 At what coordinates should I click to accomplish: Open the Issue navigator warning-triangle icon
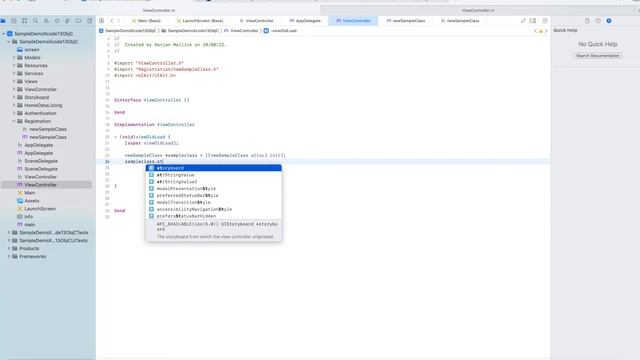[46, 20]
